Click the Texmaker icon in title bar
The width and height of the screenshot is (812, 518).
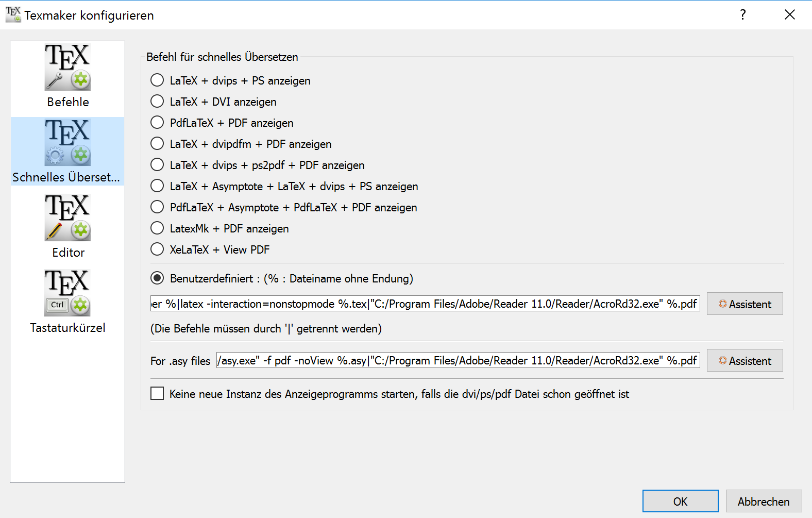(x=13, y=15)
